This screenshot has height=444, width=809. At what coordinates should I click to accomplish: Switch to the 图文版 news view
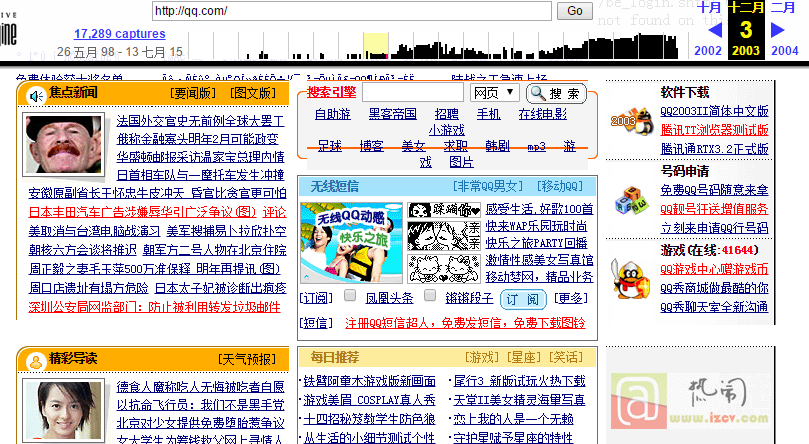(x=253, y=93)
